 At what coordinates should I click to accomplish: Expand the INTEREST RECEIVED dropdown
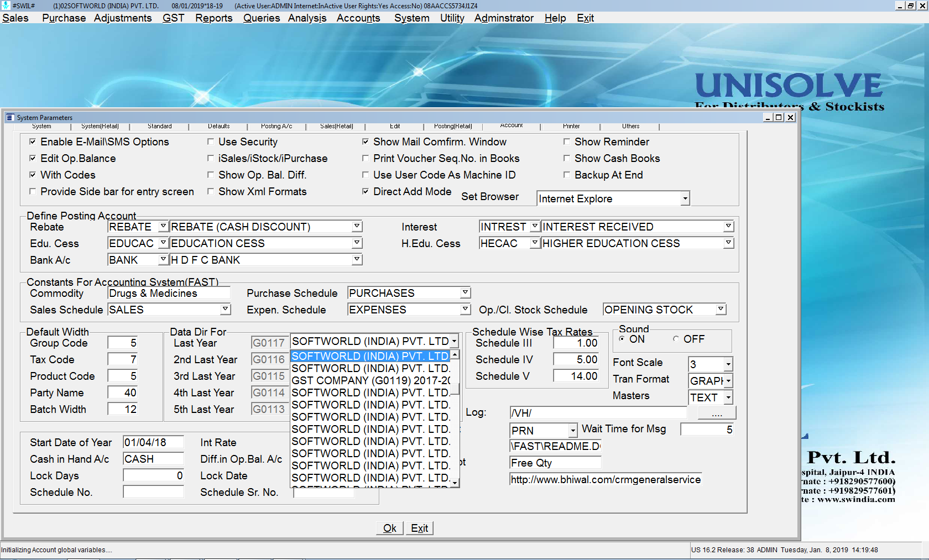tap(729, 226)
